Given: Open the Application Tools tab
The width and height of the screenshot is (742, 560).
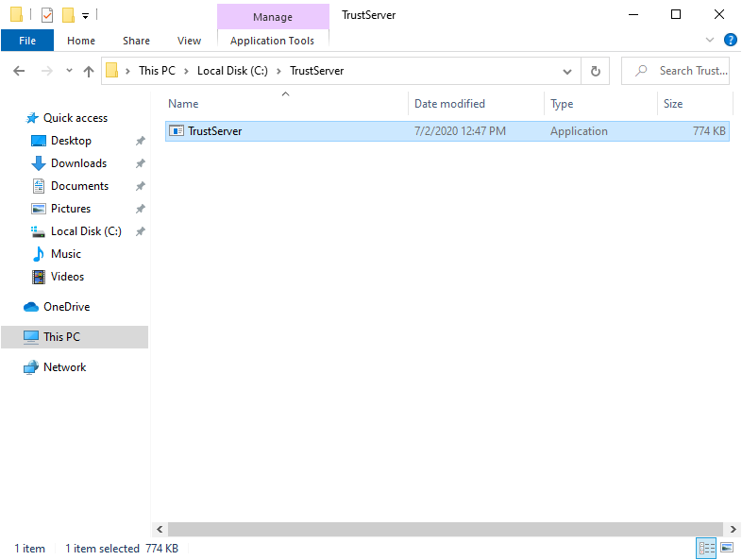Looking at the screenshot, I should [273, 41].
